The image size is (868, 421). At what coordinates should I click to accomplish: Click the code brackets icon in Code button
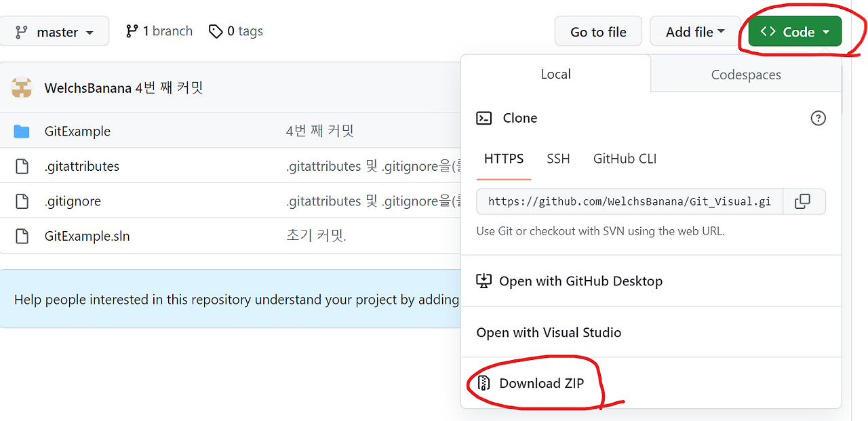(768, 32)
